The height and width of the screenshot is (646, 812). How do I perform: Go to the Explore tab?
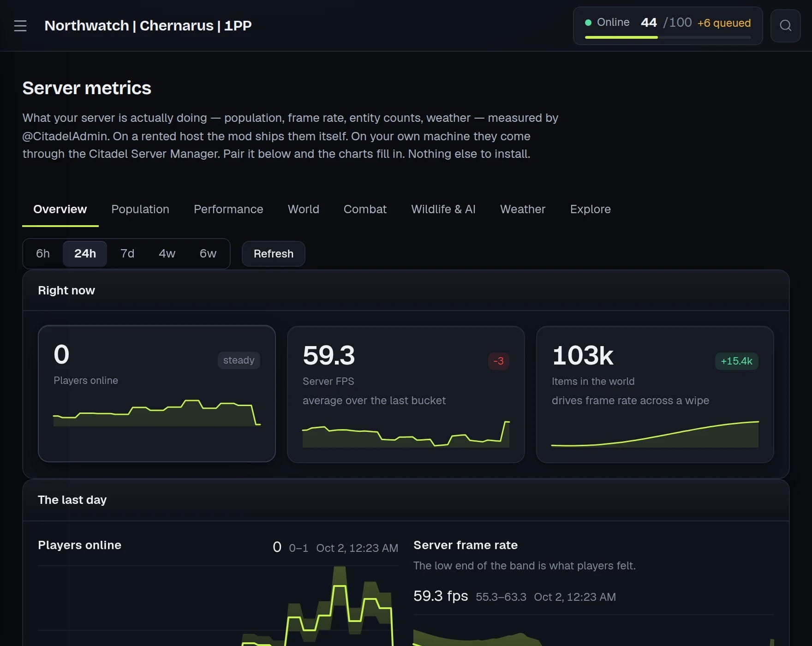point(590,209)
